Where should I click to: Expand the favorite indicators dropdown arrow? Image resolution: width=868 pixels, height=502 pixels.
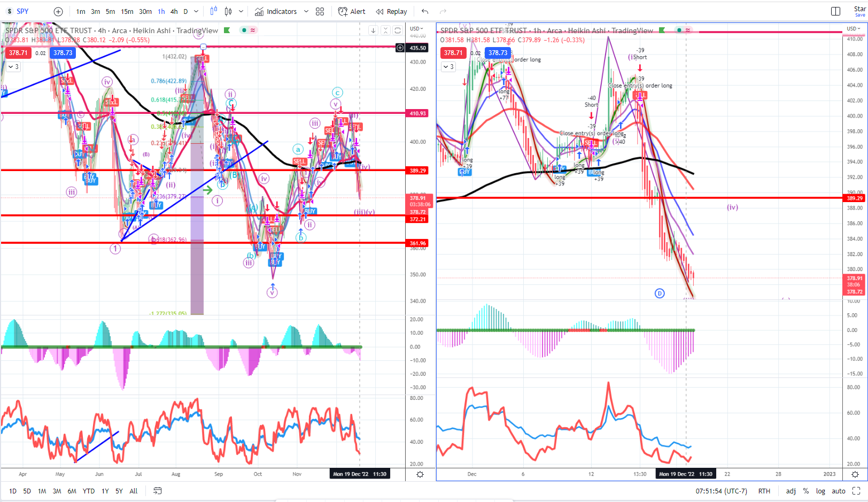(x=306, y=11)
